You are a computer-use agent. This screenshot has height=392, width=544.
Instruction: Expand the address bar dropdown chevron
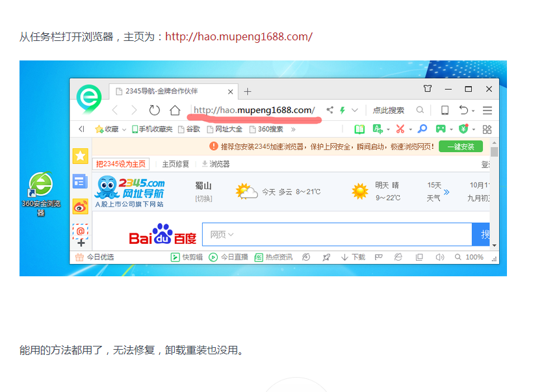point(355,111)
